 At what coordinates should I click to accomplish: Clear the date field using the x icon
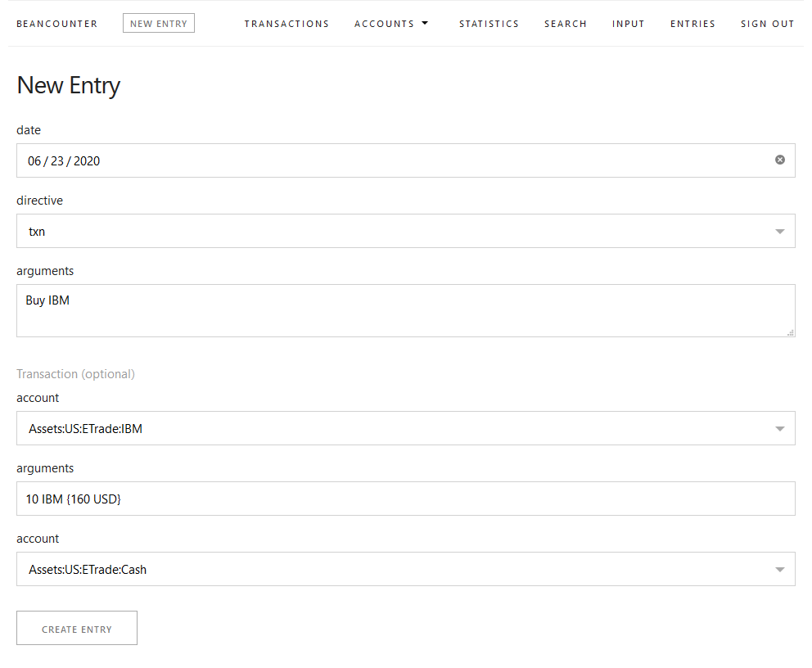point(779,160)
